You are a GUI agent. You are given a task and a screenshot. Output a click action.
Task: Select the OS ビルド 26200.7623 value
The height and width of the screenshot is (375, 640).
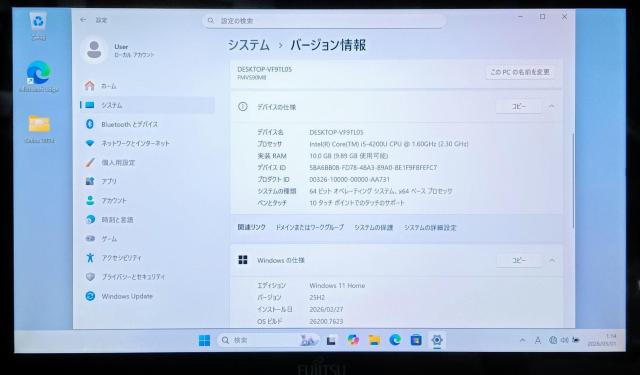click(x=326, y=321)
